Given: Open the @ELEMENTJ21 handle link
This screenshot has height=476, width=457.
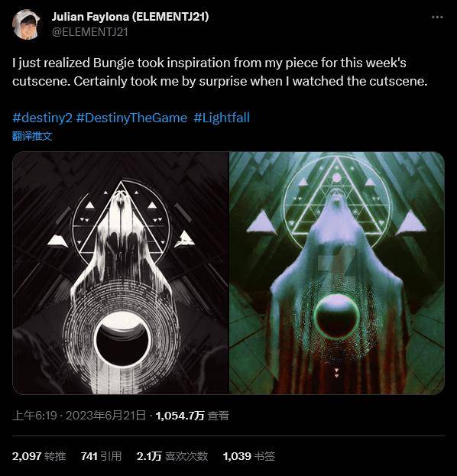Looking at the screenshot, I should pyautogui.click(x=90, y=32).
